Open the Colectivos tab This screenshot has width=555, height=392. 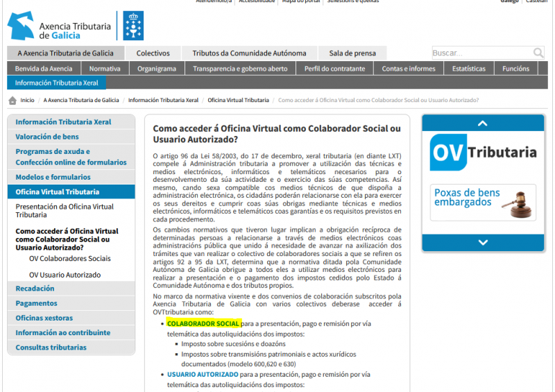(x=153, y=53)
